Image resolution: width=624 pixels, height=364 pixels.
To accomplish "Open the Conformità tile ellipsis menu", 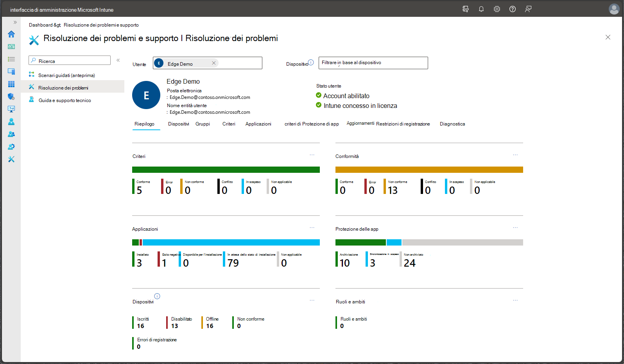I will tap(515, 155).
